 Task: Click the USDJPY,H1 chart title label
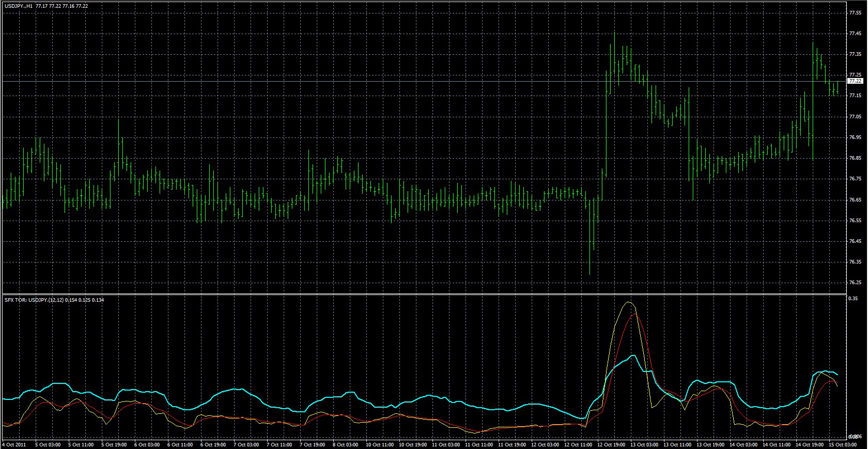pos(19,6)
